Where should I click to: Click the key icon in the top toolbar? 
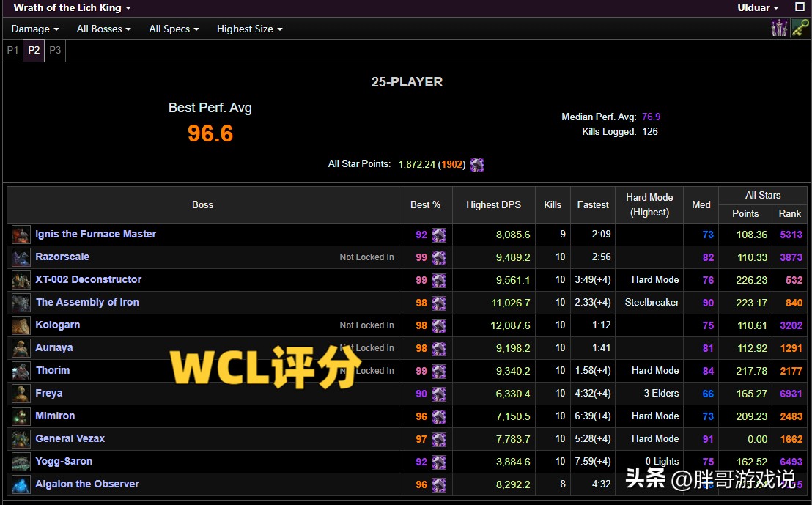click(801, 28)
